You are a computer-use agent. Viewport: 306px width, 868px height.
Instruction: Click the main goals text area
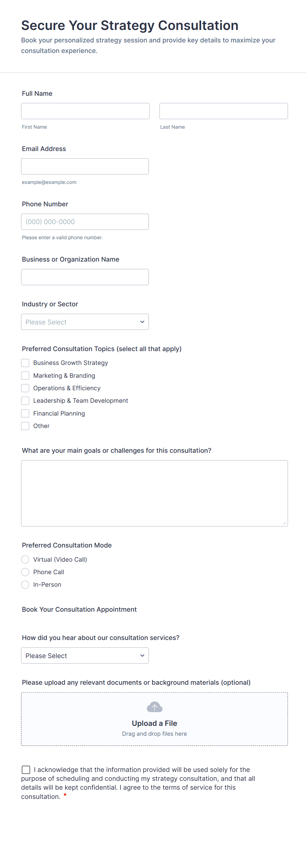click(154, 493)
